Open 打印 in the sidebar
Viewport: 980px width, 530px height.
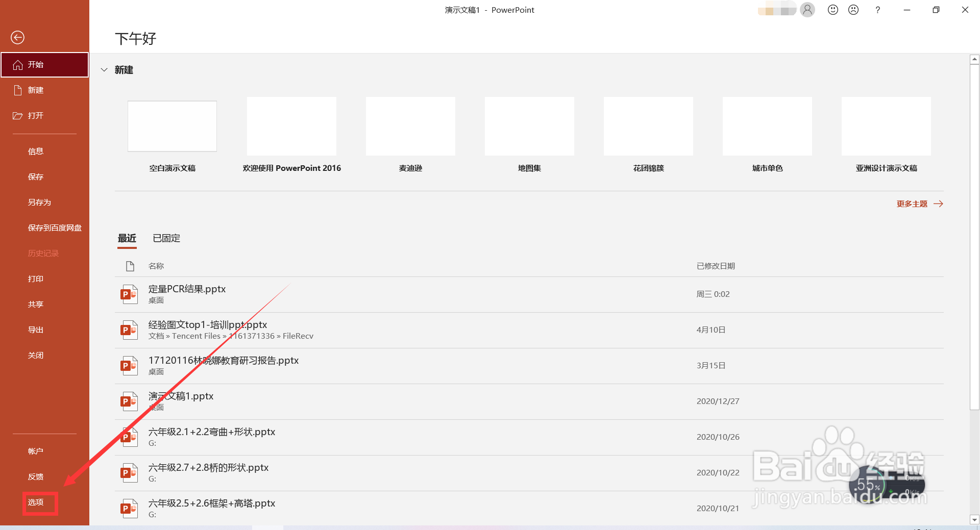[x=44, y=279]
